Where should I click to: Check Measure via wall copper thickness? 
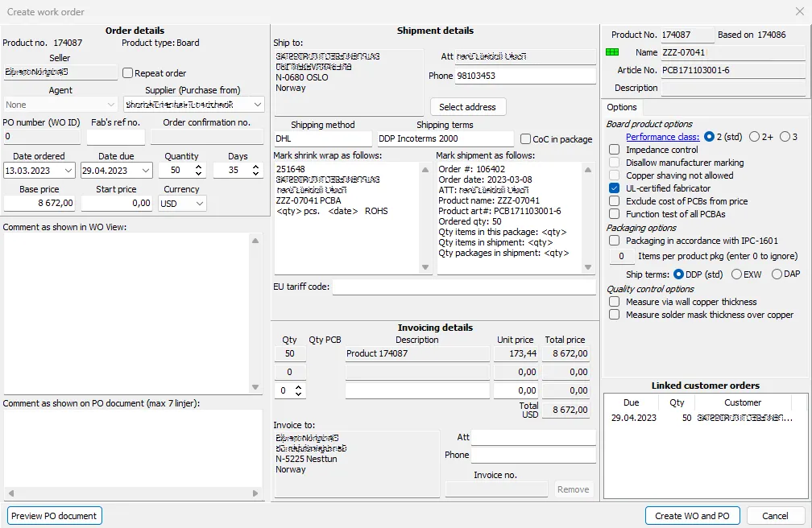click(x=615, y=301)
